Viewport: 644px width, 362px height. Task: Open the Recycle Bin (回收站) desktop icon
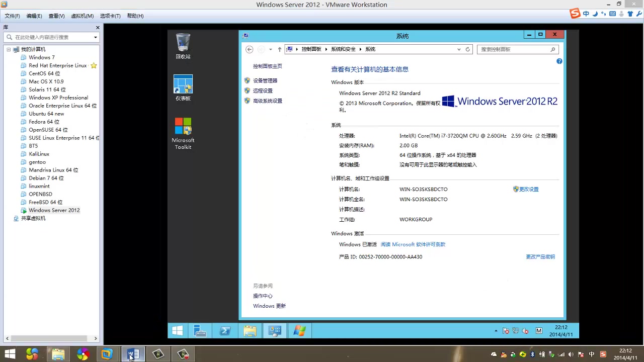[x=183, y=46]
